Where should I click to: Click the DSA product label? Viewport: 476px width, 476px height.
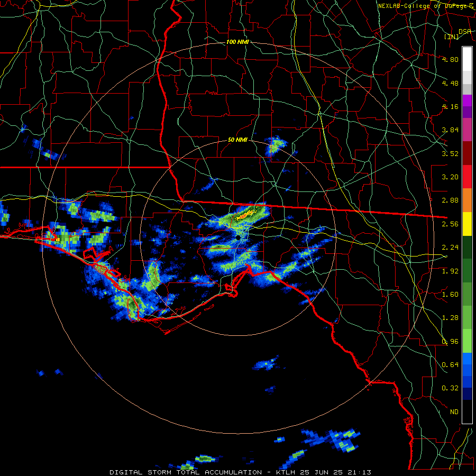(465, 31)
